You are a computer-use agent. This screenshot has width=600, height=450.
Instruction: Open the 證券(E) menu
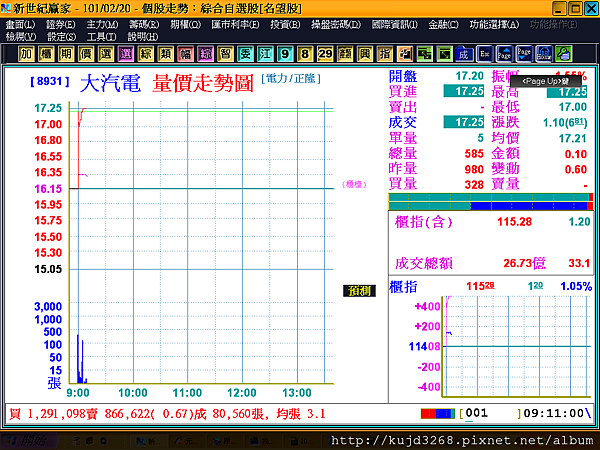pos(60,25)
